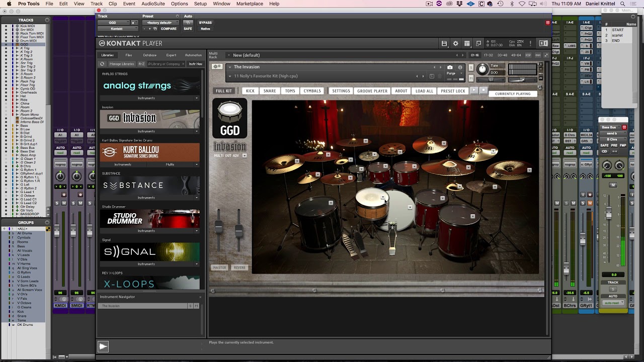Click the Groove Player stop button
The width and height of the screenshot is (644, 362).
(x=483, y=90)
